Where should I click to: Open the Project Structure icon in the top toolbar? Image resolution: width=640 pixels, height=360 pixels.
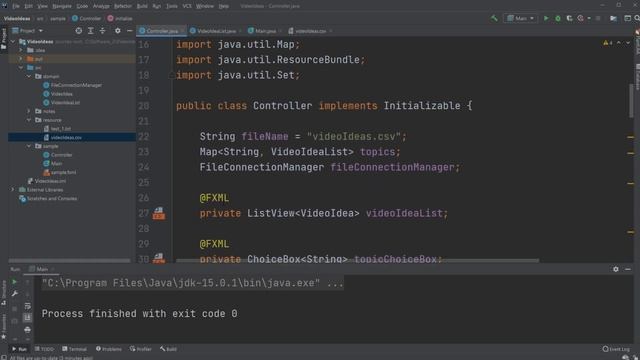(x=613, y=18)
